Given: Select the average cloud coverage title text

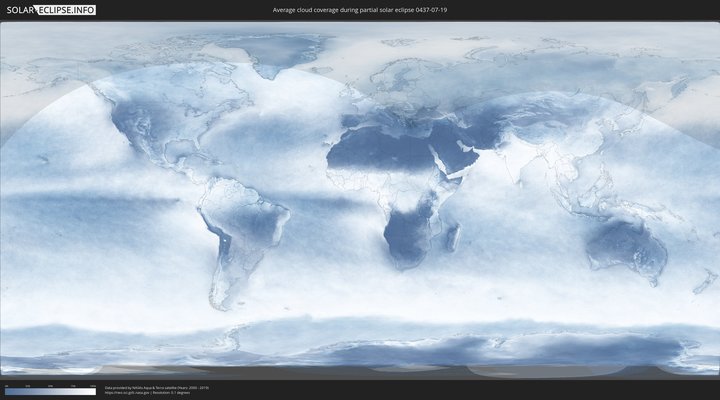Looking at the screenshot, I should (x=360, y=10).
